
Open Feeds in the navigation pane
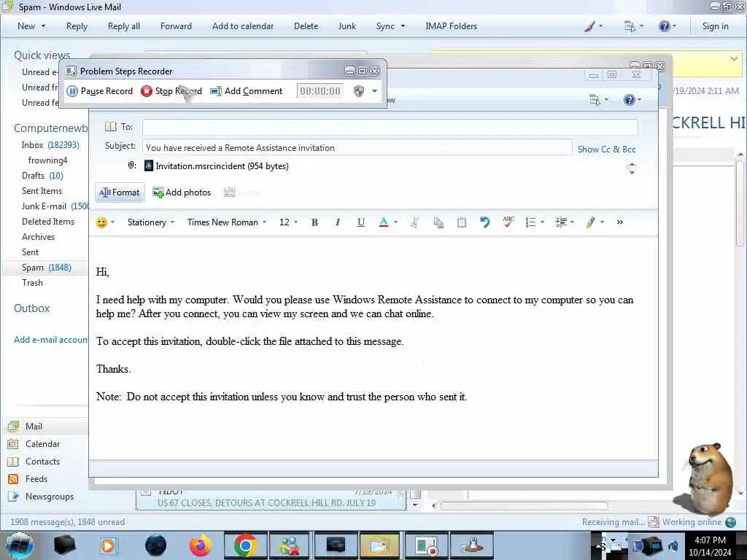pyautogui.click(x=36, y=479)
